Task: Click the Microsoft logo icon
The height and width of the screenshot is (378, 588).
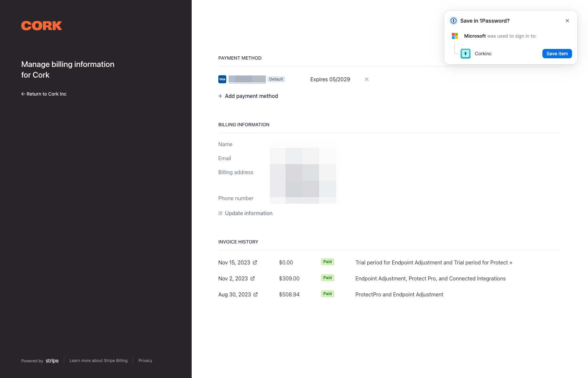Action: [455, 36]
